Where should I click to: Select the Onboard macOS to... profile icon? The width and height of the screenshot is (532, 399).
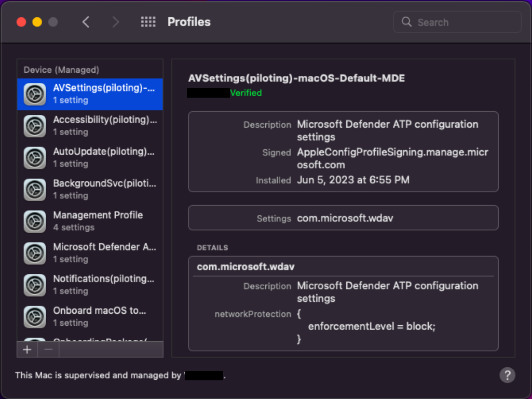(35, 317)
